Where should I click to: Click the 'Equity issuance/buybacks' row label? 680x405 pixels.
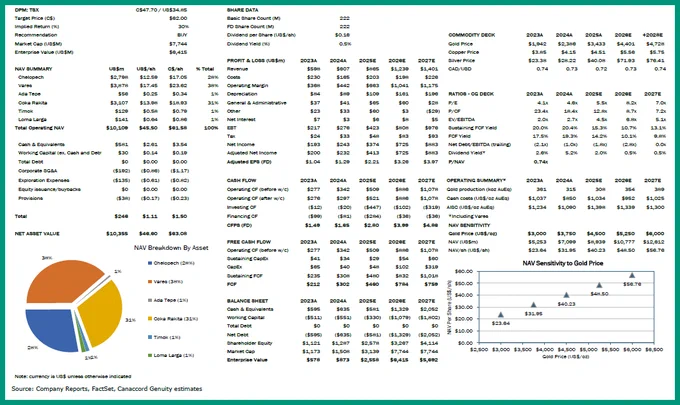coord(49,189)
